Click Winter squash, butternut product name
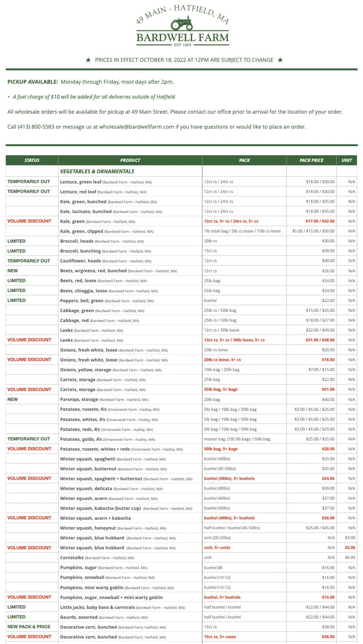The height and width of the screenshot is (644, 363). (88, 469)
